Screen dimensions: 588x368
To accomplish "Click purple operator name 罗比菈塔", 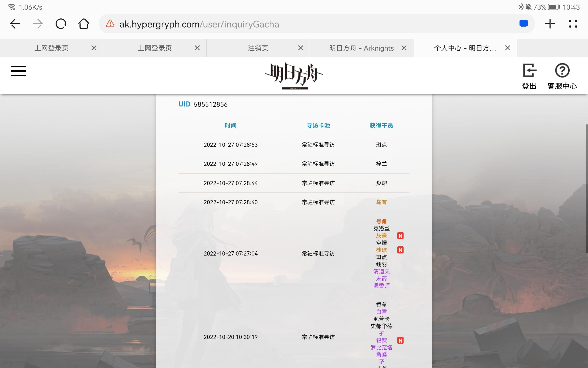I will pos(382,348).
